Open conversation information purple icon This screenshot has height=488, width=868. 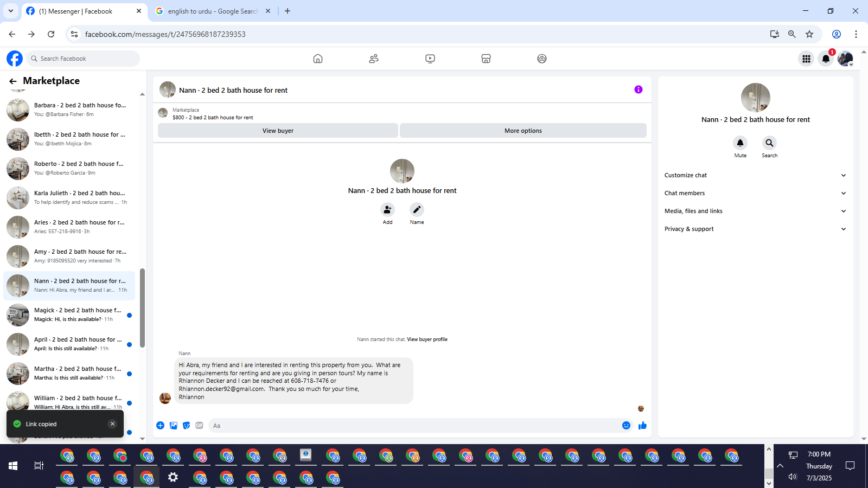point(639,89)
